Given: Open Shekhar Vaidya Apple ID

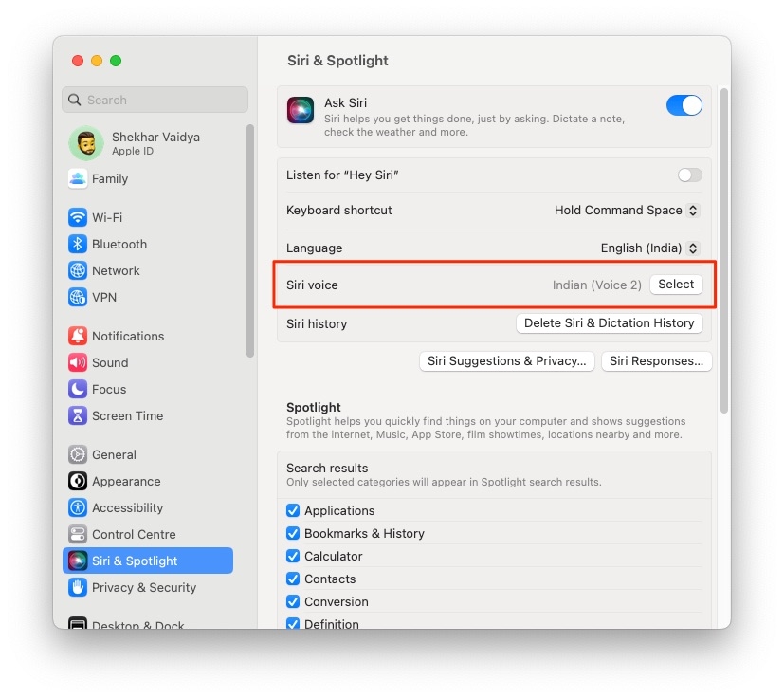Looking at the screenshot, I should tap(148, 143).
